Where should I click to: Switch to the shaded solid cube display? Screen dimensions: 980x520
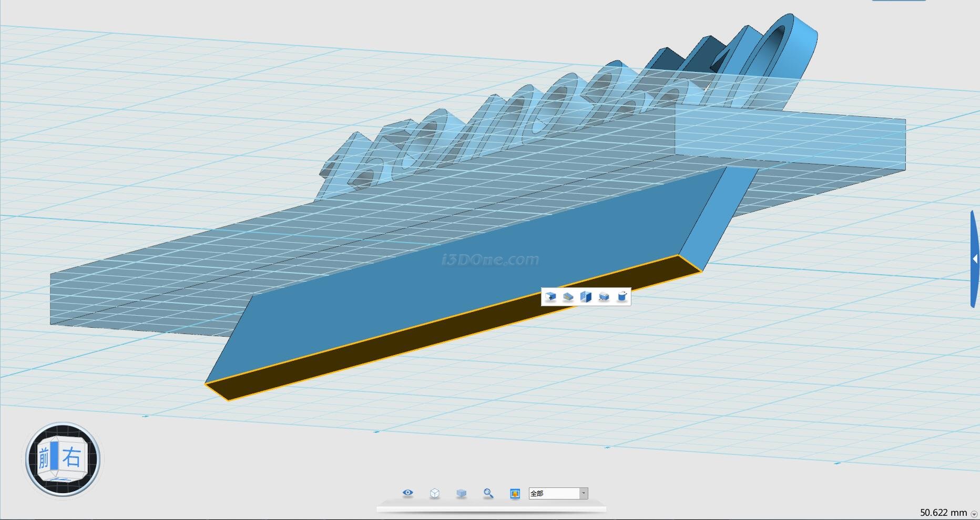461,493
